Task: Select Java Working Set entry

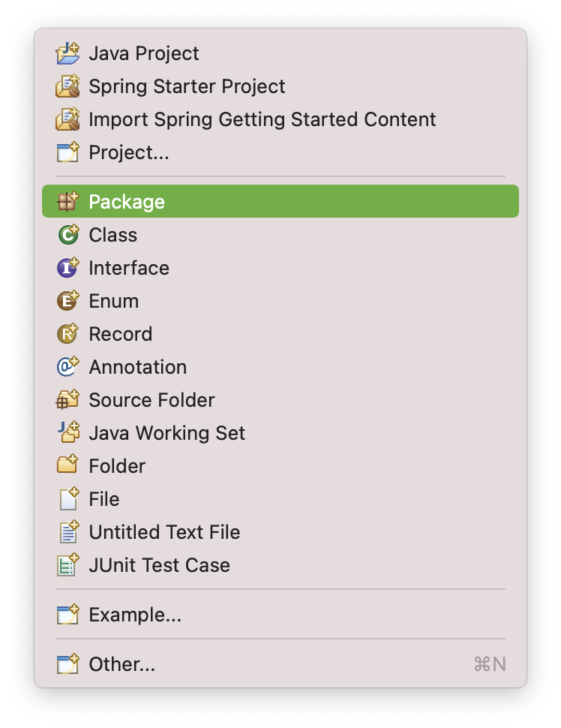Action: pyautogui.click(x=166, y=433)
